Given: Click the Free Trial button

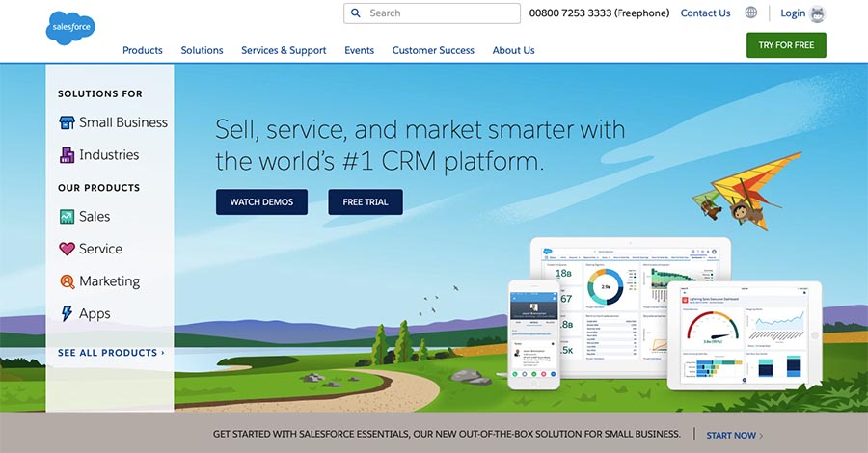Looking at the screenshot, I should click(366, 201).
